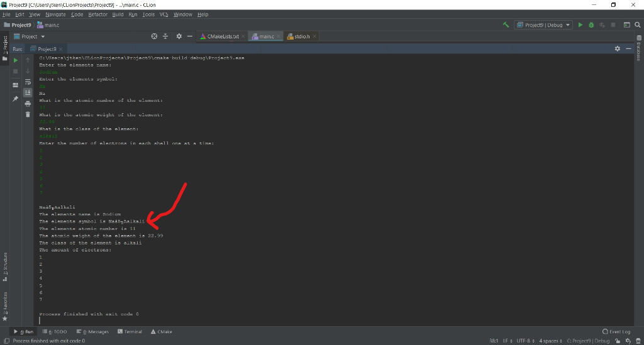Open the 4 spaces indent selector
Image resolution: width=644 pixels, height=345 pixels.
(550, 341)
